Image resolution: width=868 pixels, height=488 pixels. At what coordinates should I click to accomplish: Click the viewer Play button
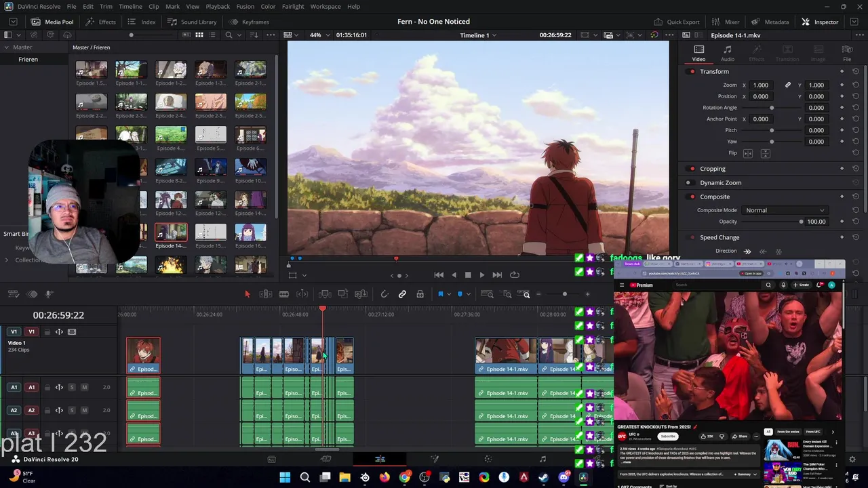[482, 275]
